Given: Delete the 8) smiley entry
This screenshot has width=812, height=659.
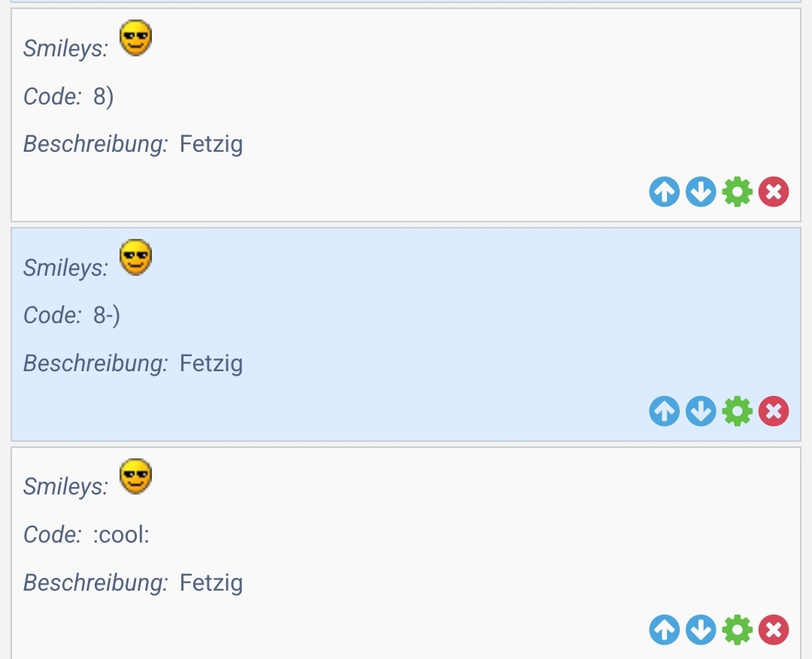Looking at the screenshot, I should point(774,192).
